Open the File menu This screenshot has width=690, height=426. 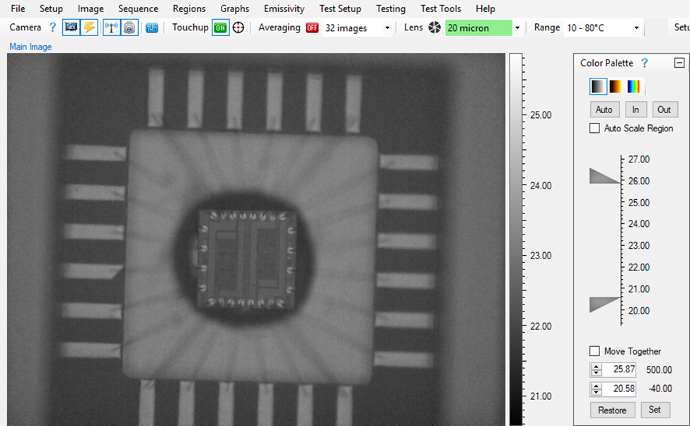click(18, 8)
